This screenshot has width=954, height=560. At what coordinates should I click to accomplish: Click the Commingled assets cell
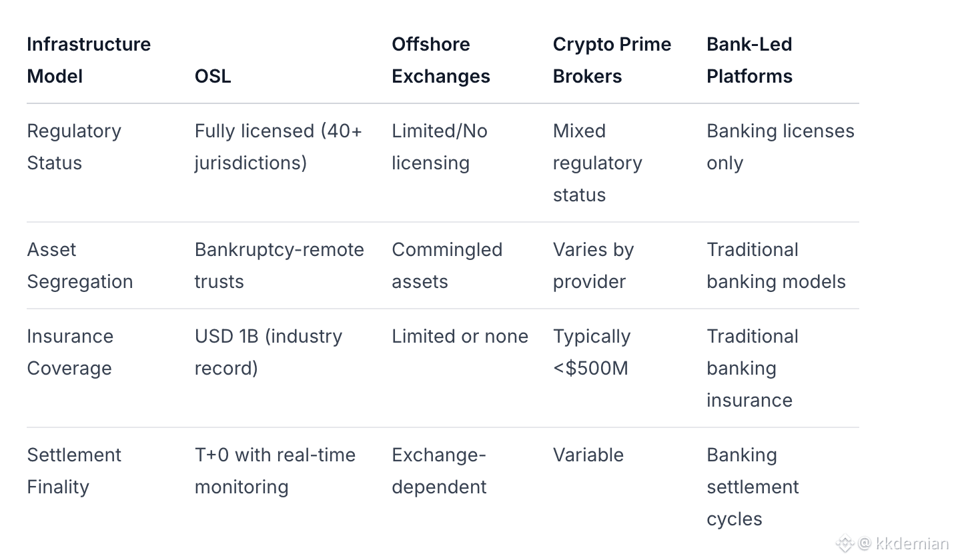[447, 265]
